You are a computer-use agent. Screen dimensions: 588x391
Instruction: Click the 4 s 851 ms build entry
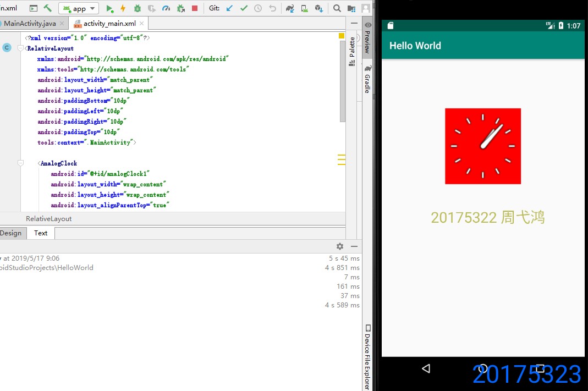point(342,268)
